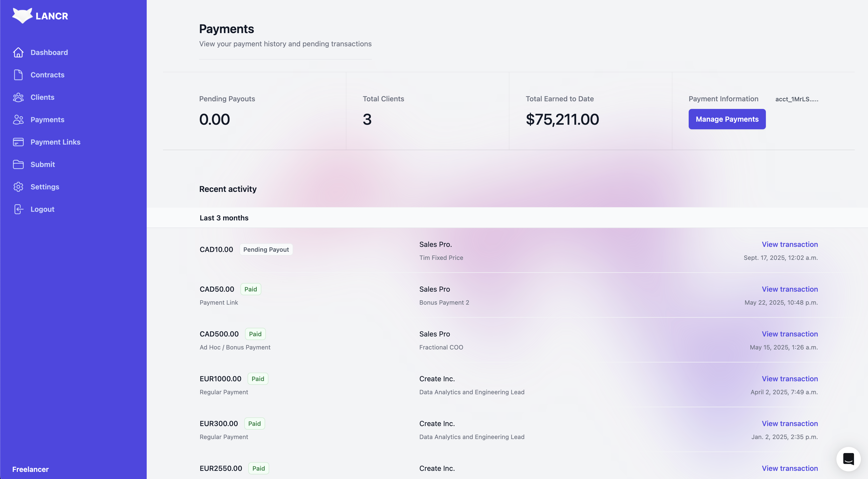
Task: Navigate to Payment Links page
Action: pos(55,142)
